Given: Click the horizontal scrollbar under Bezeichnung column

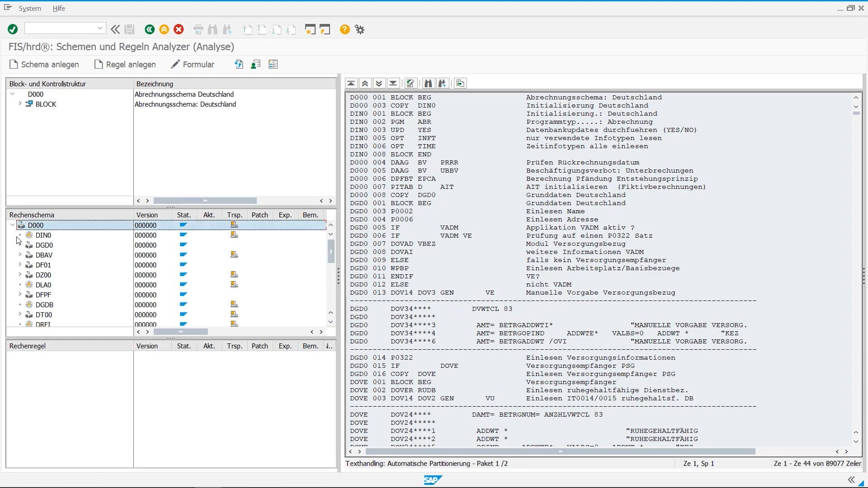Looking at the screenshot, I should (205, 201).
